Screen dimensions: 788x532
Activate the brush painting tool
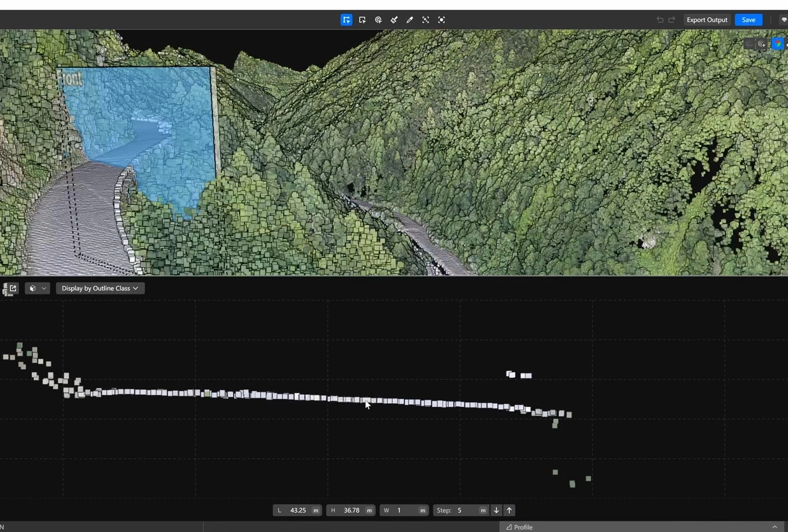point(394,19)
